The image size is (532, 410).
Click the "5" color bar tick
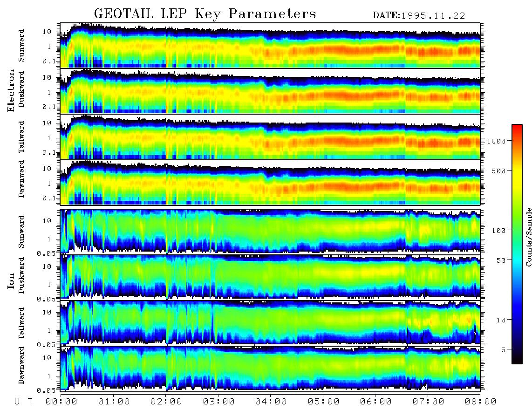(503, 350)
